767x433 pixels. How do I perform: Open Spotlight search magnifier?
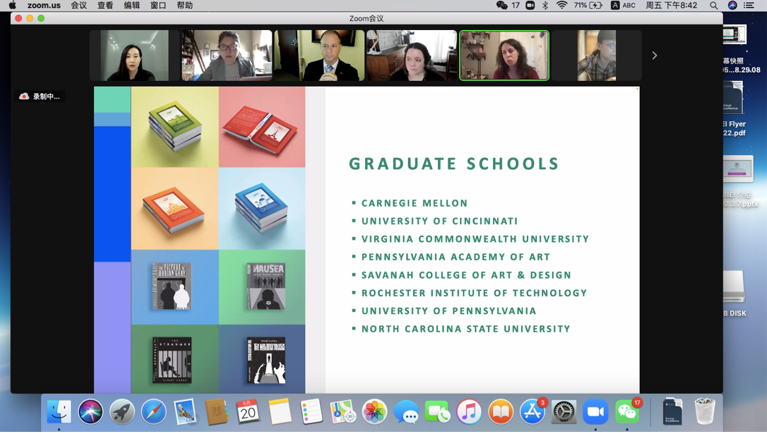[x=714, y=5]
